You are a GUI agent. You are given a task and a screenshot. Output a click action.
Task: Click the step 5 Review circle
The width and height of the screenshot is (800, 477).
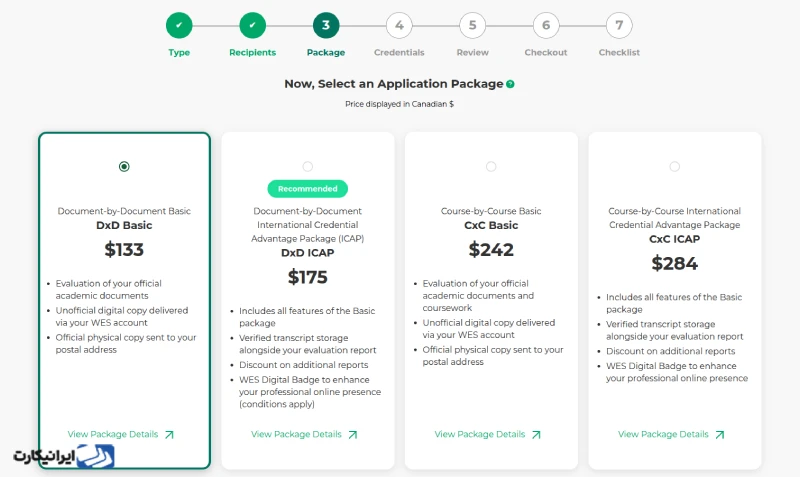(x=472, y=26)
